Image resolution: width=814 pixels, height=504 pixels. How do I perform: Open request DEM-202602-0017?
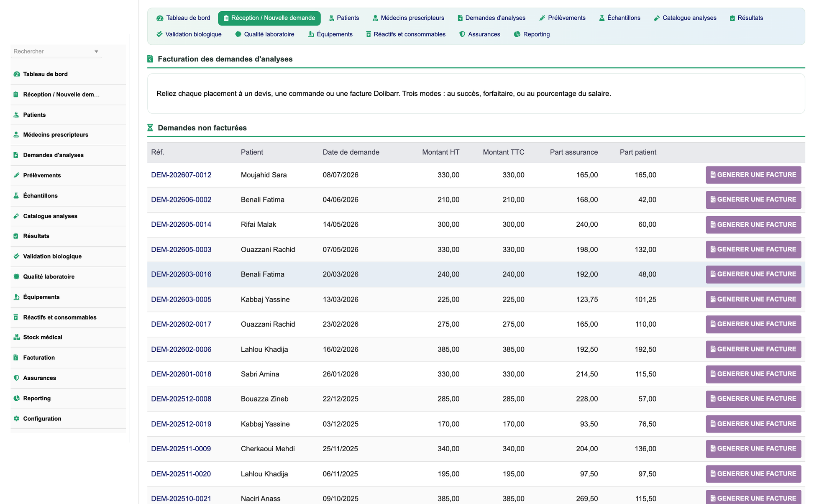(x=181, y=324)
